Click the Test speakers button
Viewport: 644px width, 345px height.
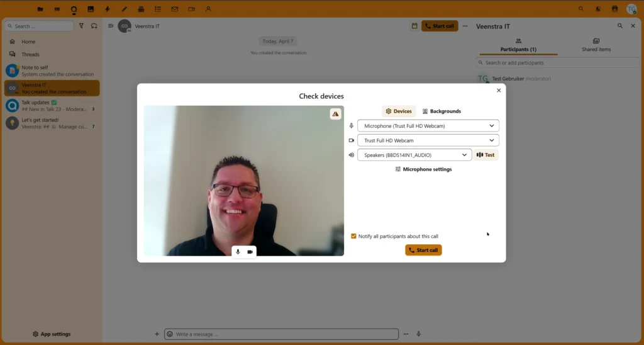[486, 155]
